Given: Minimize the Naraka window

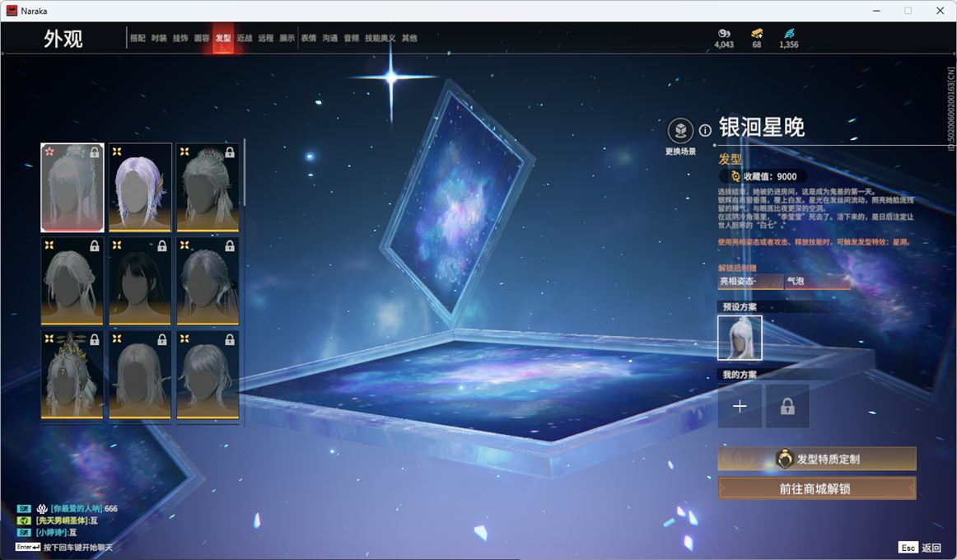Looking at the screenshot, I should [x=876, y=11].
